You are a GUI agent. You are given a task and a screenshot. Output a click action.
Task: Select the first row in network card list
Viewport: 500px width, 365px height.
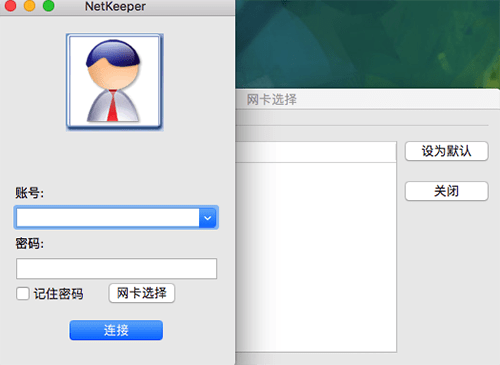(316, 152)
